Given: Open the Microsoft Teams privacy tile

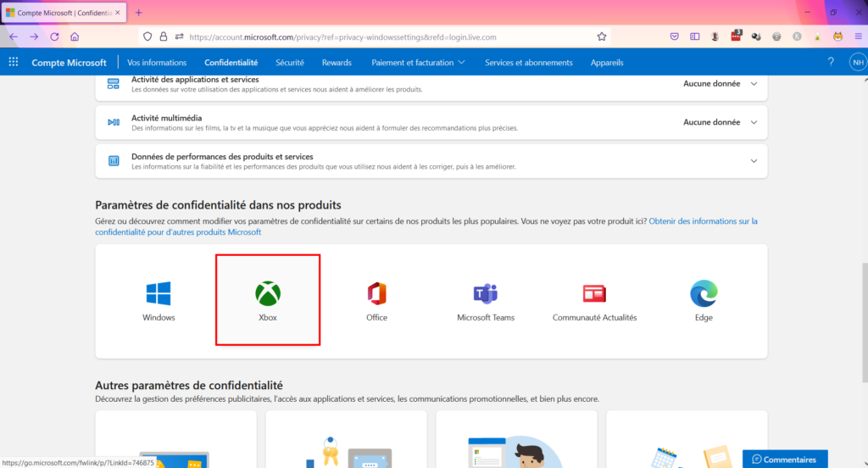Looking at the screenshot, I should tap(486, 299).
